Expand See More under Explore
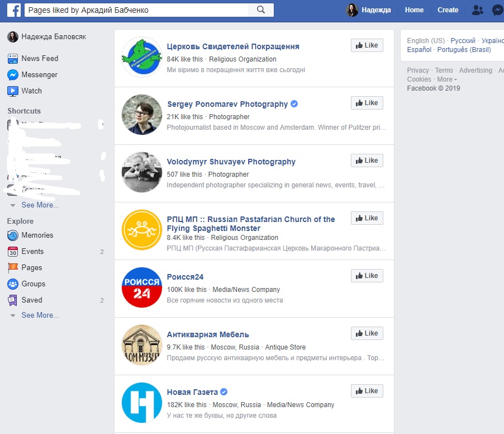The image size is (504, 434). click(x=40, y=315)
